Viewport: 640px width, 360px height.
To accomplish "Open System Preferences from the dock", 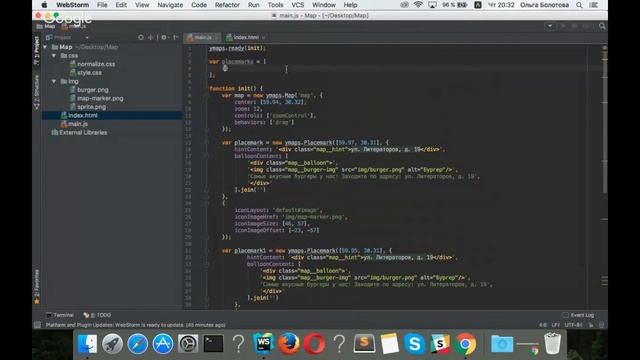I will pos(188,344).
